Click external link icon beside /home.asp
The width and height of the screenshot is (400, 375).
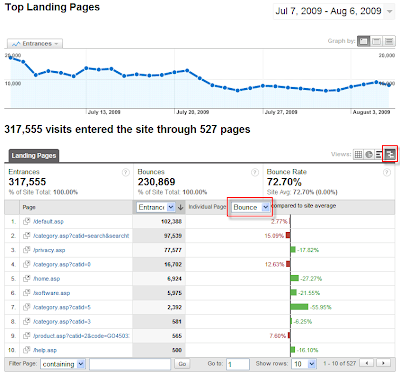[27, 278]
